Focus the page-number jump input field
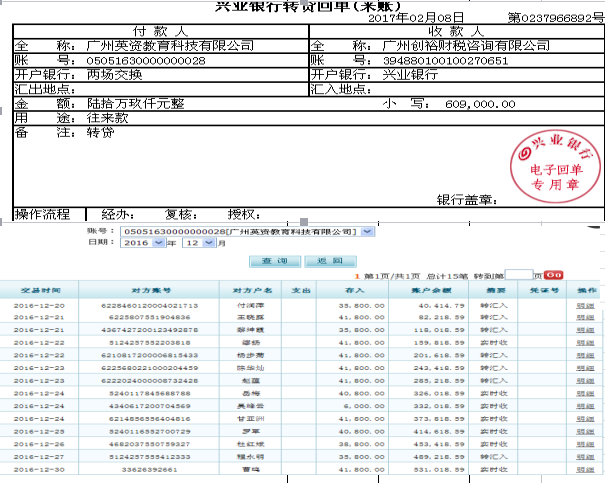 (519, 275)
